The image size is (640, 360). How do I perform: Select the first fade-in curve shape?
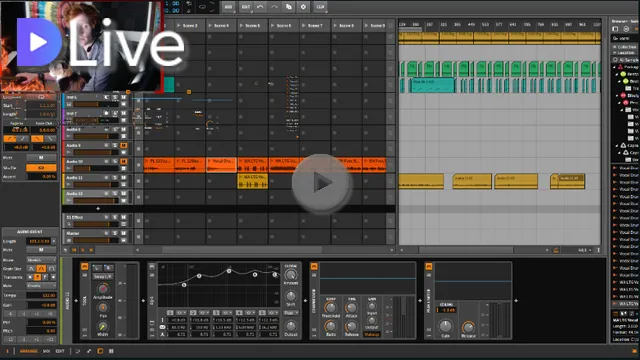coord(10,139)
